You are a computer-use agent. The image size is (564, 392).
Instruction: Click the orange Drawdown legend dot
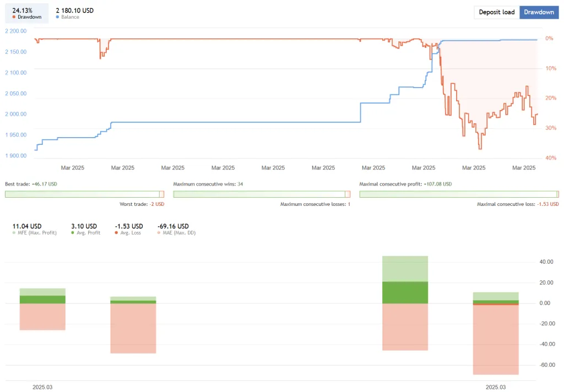(x=13, y=18)
